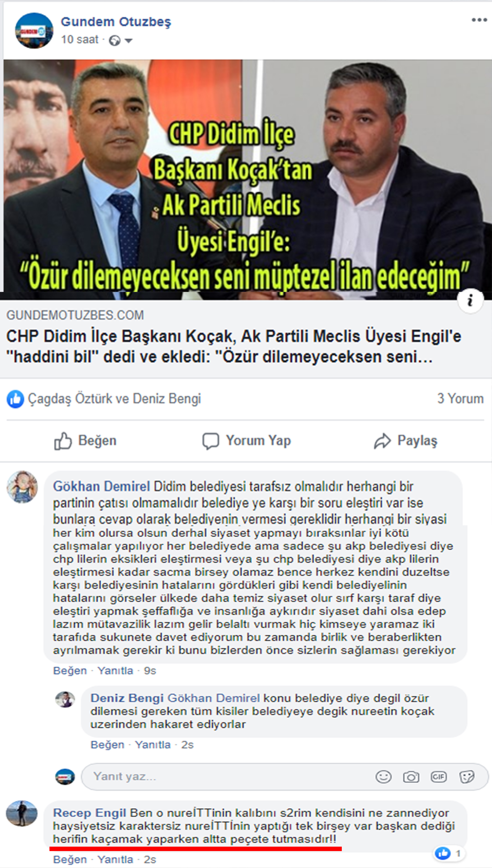Open the Gundem Otuzbeş page name link
This screenshot has height=868, width=492.
[x=116, y=22]
